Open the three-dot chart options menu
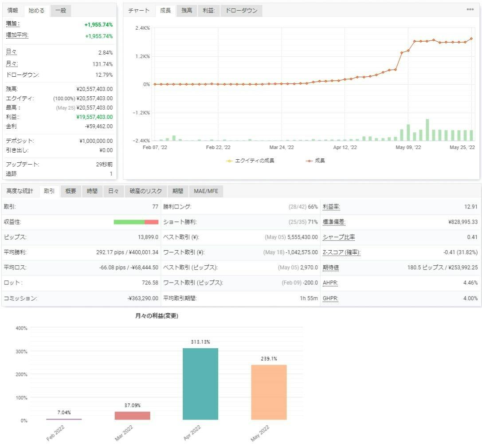Image resolution: width=482 pixels, height=448 pixels. [470, 10]
